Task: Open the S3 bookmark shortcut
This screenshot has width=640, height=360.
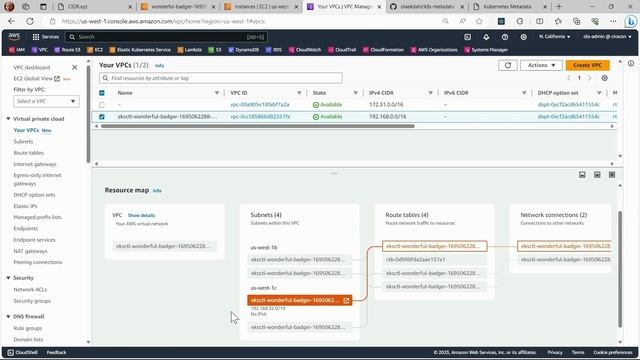Action: (x=215, y=50)
